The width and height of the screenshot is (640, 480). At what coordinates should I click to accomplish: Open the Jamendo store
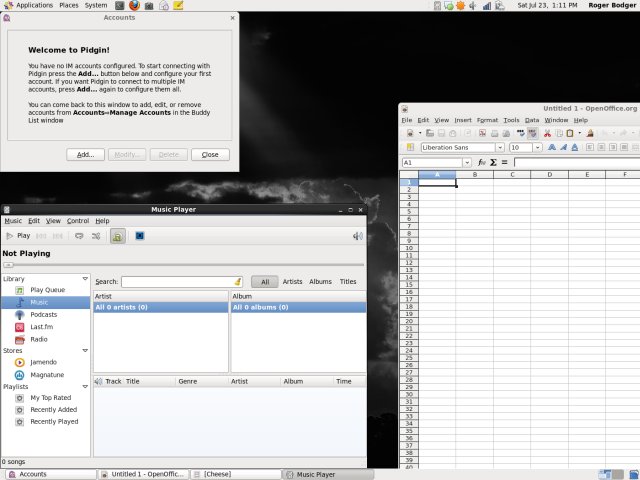pyautogui.click(x=45, y=362)
